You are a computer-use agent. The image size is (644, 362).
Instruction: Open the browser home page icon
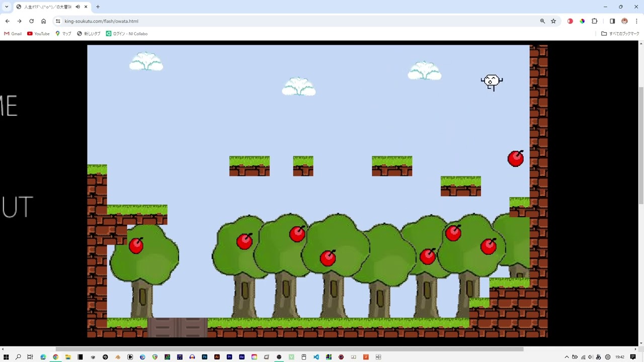click(x=43, y=21)
